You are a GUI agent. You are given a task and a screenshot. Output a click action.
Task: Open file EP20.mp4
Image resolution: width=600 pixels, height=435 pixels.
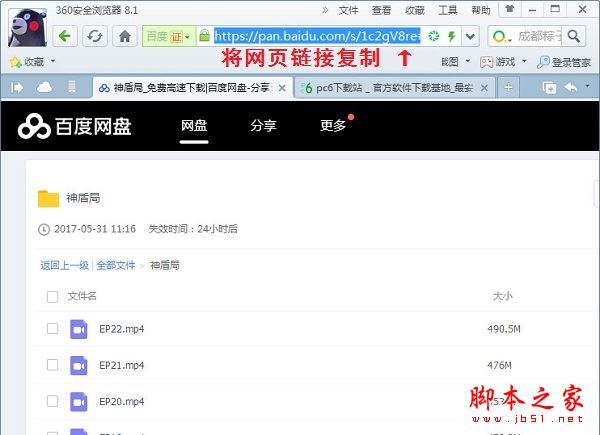click(122, 402)
